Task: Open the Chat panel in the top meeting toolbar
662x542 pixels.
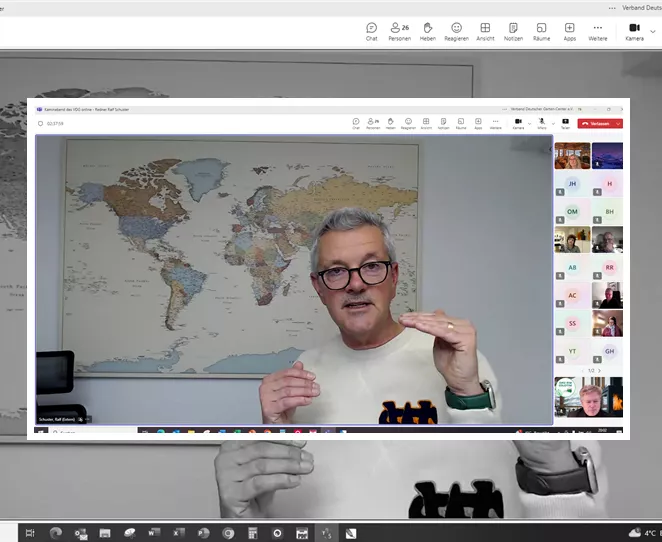Action: click(x=372, y=32)
